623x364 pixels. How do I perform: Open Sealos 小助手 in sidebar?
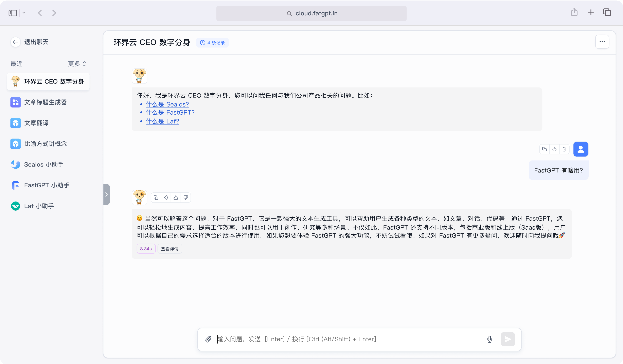click(x=48, y=165)
